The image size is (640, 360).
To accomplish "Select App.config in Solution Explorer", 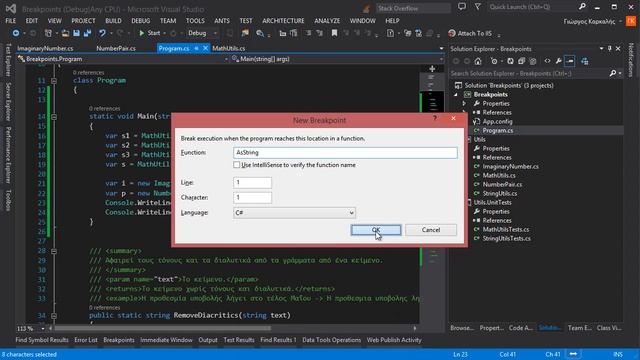I will pos(497,122).
